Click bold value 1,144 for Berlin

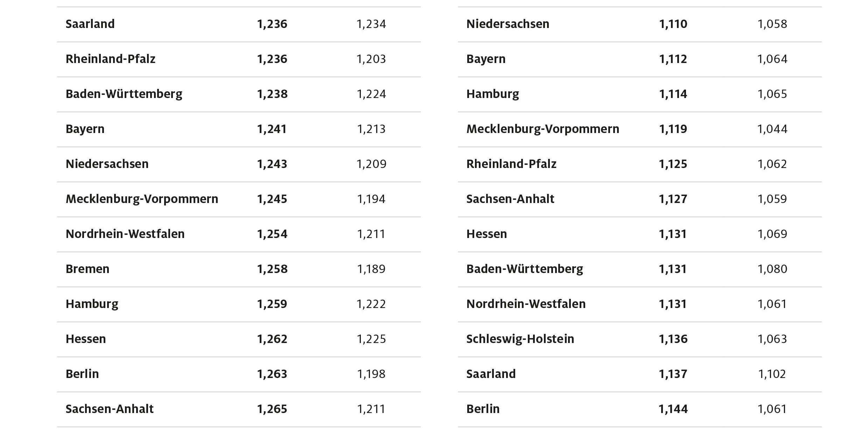click(x=673, y=409)
